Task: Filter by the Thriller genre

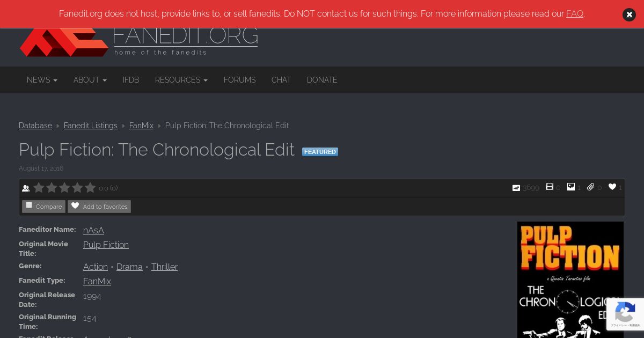Action: point(164,267)
